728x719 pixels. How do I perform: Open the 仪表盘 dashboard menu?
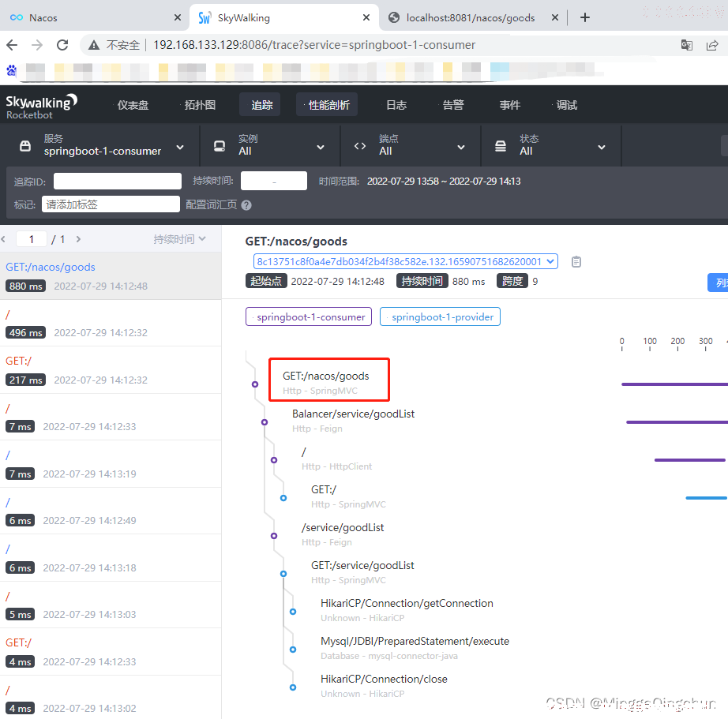coord(133,105)
